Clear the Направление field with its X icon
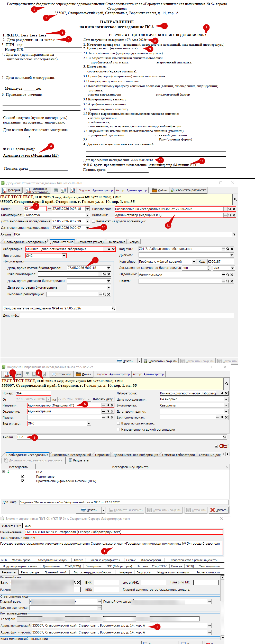 [x=234, y=209]
